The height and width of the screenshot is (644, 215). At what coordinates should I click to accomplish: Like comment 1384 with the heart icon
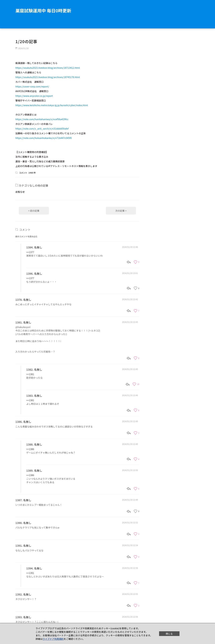click(x=135, y=262)
